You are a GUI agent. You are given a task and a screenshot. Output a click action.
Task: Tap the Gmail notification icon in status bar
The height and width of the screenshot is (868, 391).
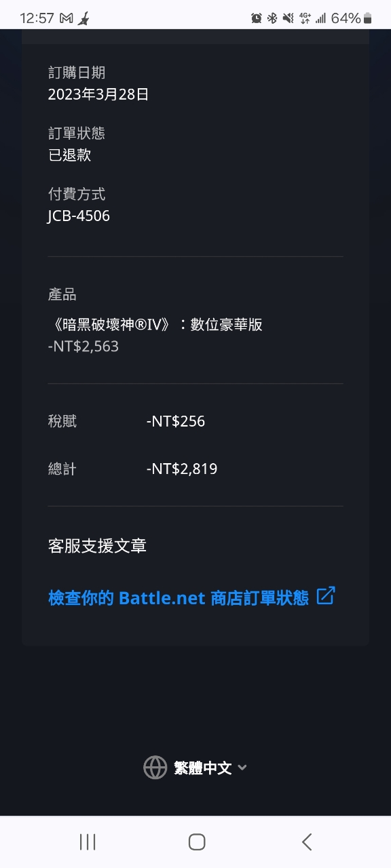coord(66,18)
